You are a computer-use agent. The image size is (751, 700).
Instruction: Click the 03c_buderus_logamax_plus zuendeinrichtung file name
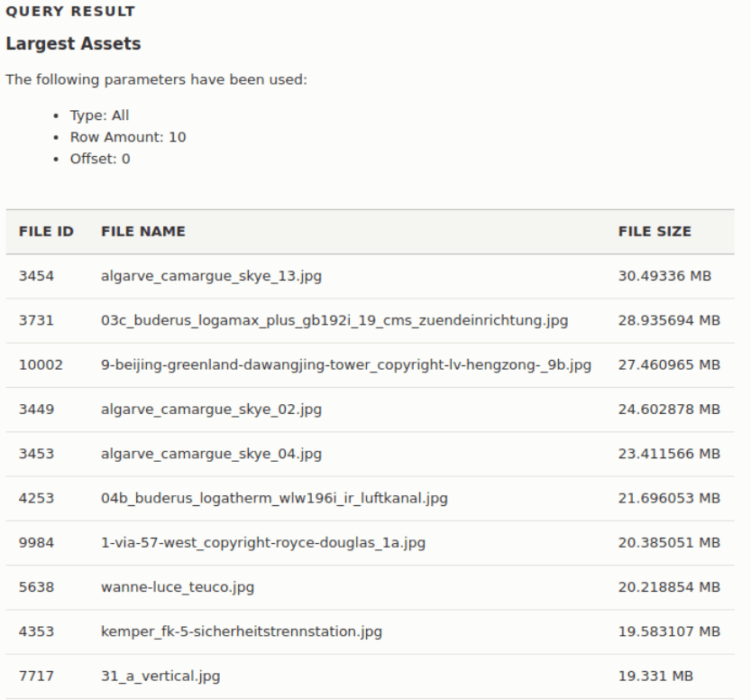[334, 320]
